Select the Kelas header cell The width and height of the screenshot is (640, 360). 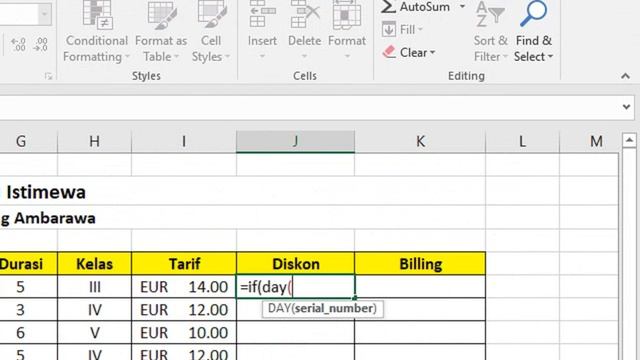coord(95,264)
